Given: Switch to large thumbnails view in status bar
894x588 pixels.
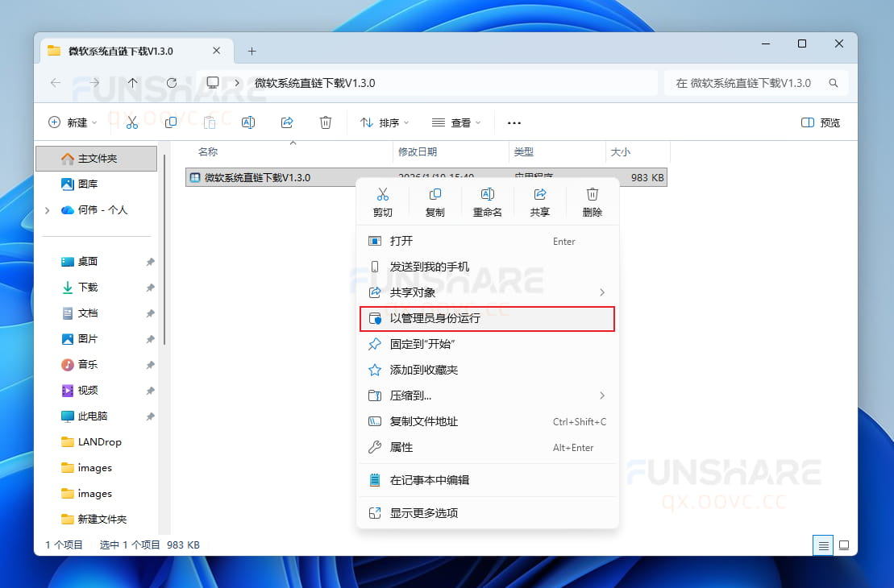Looking at the screenshot, I should [844, 545].
